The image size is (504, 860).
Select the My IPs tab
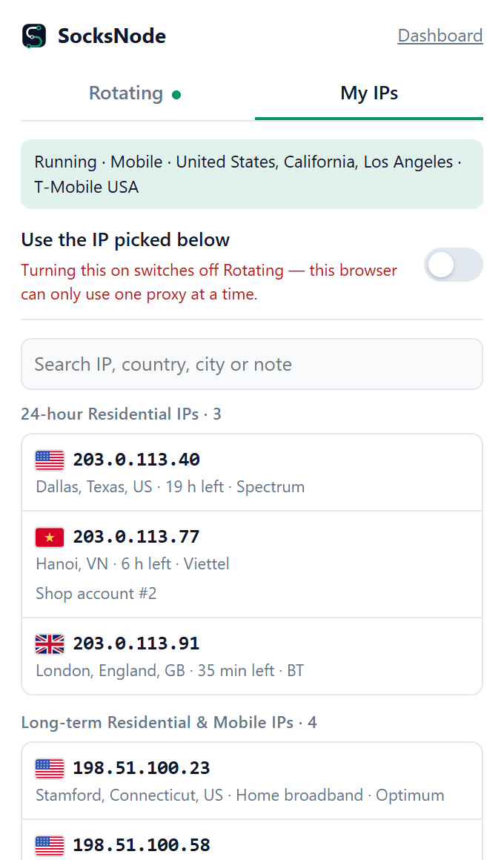pos(369,93)
